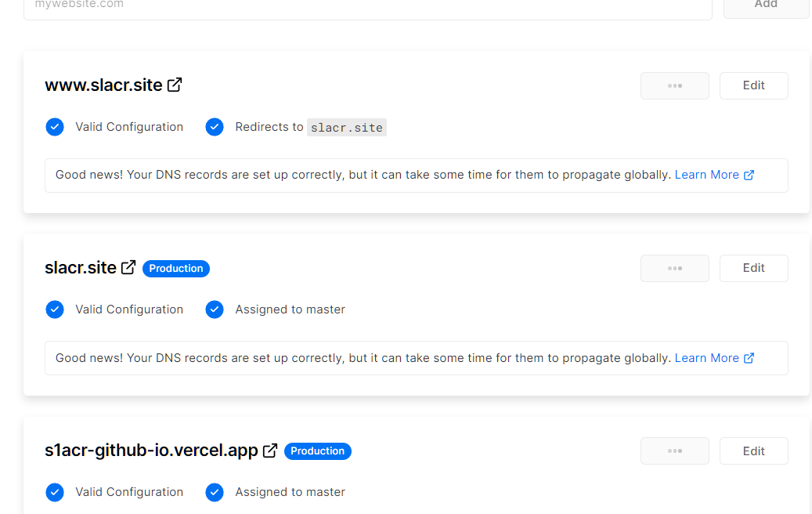Follow Learn More link under slacr.site
This screenshot has height=514, width=812.
[714, 358]
